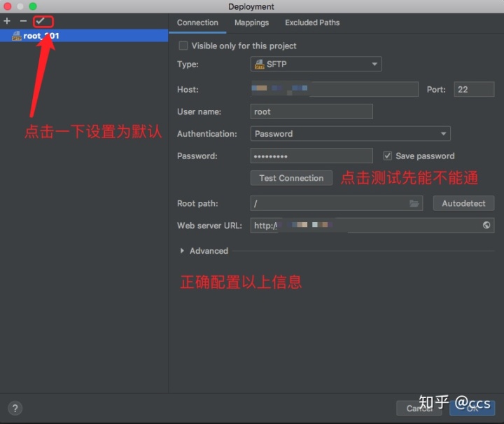Browse root path with folder icon
This screenshot has width=504, height=424.
pos(414,203)
